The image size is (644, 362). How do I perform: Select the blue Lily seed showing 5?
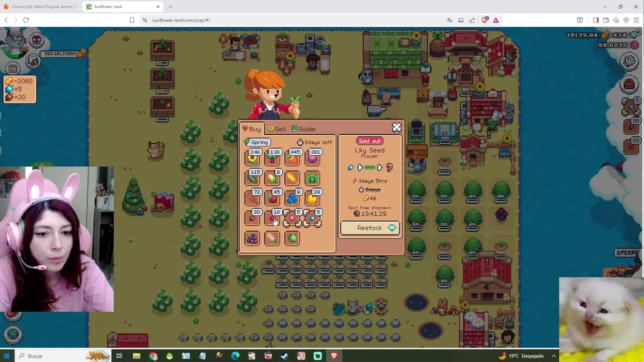coord(313,218)
